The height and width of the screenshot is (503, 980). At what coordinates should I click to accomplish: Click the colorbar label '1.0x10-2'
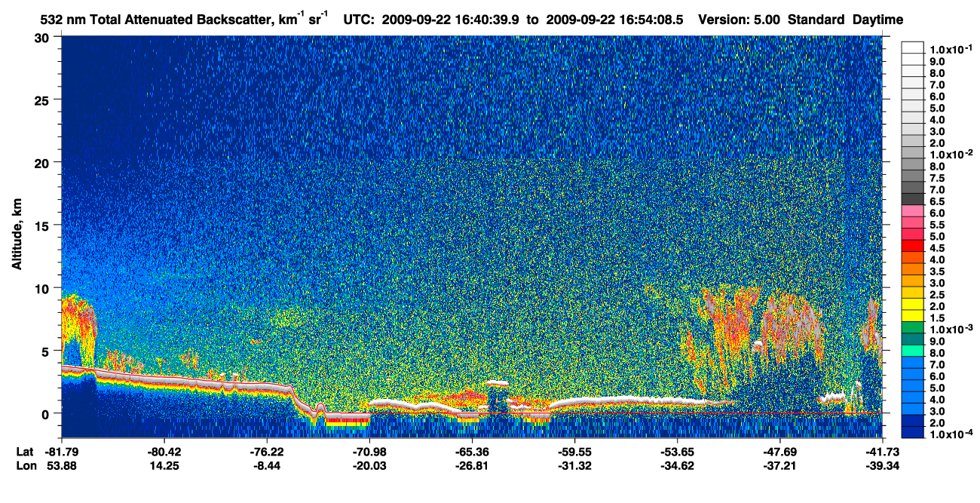pos(950,155)
